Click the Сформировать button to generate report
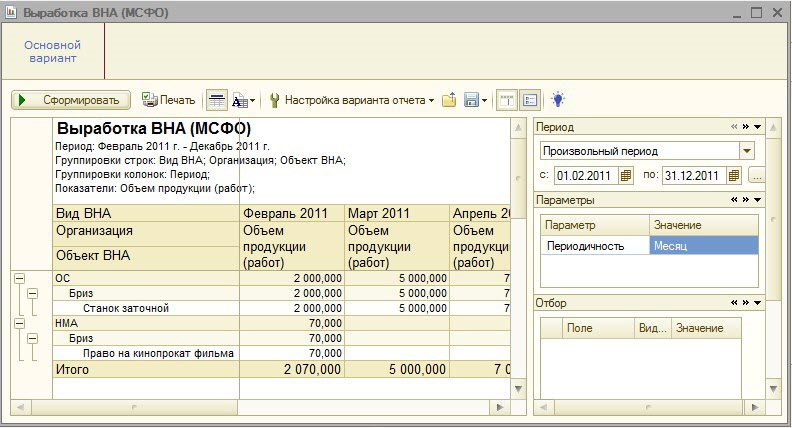792x428 pixels. tap(70, 100)
